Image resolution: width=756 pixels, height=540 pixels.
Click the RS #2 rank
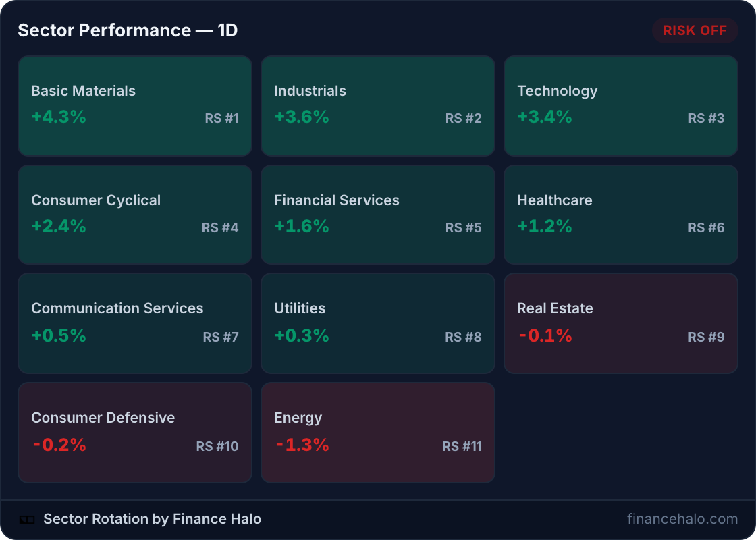coord(463,118)
